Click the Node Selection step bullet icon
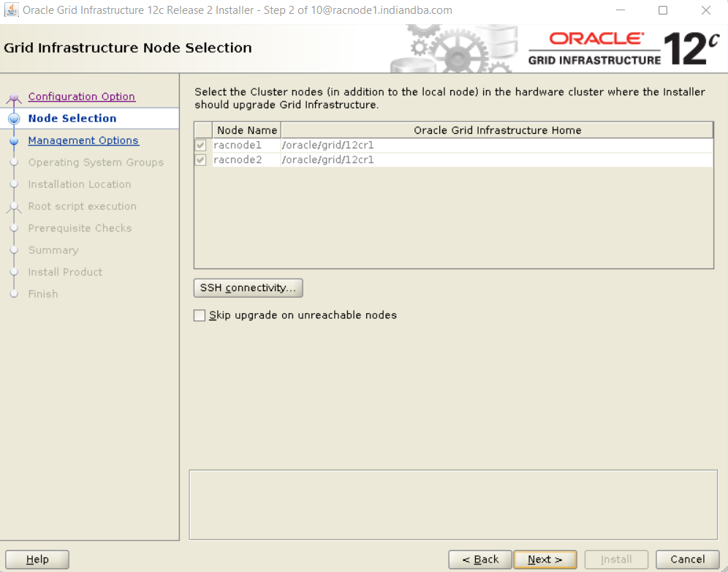The width and height of the screenshot is (728, 572). coord(14,118)
